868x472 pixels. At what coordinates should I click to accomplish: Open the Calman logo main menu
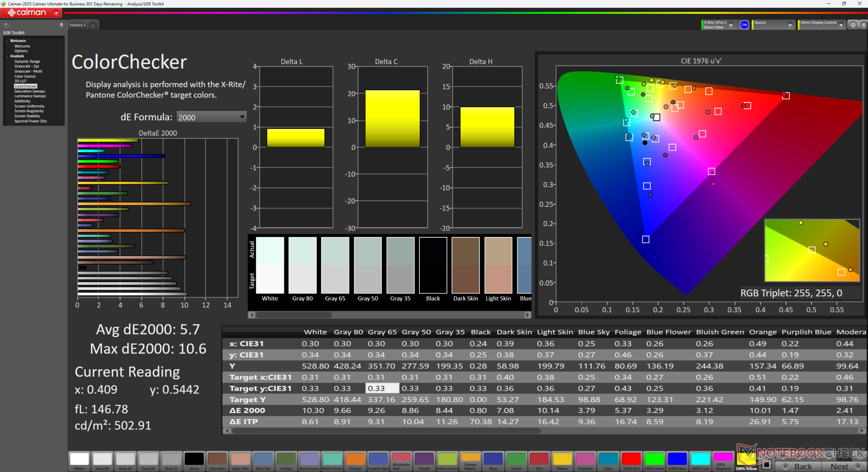32,13
